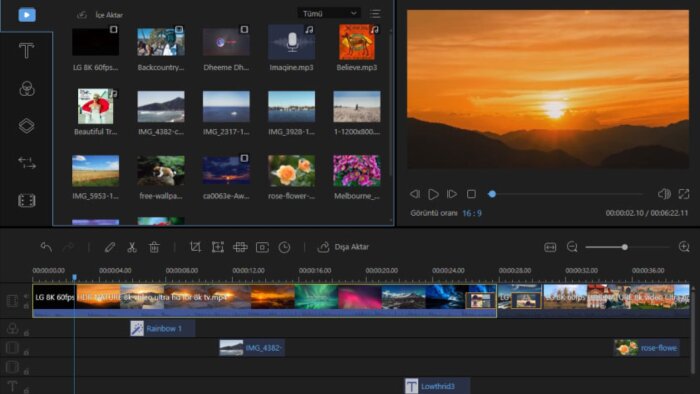Select the 1-1200x800 image thumbnail
The width and height of the screenshot is (700, 394).
(x=357, y=106)
